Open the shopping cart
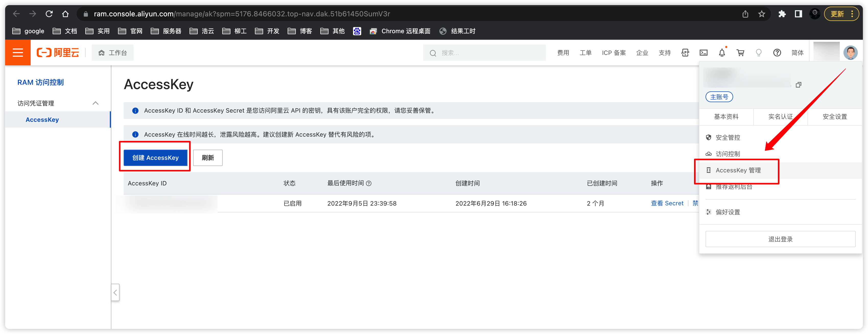The height and width of the screenshot is (334, 868). 740,53
